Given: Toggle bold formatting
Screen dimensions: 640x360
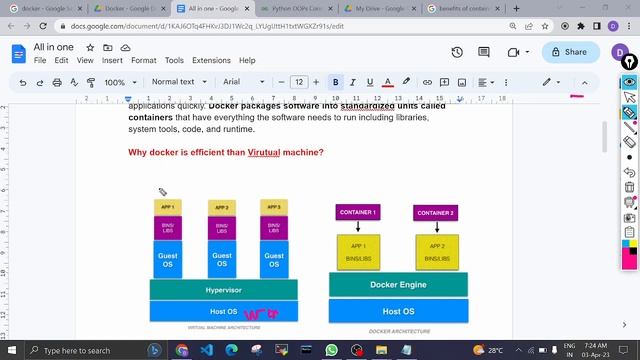Looking at the screenshot, I should [336, 82].
